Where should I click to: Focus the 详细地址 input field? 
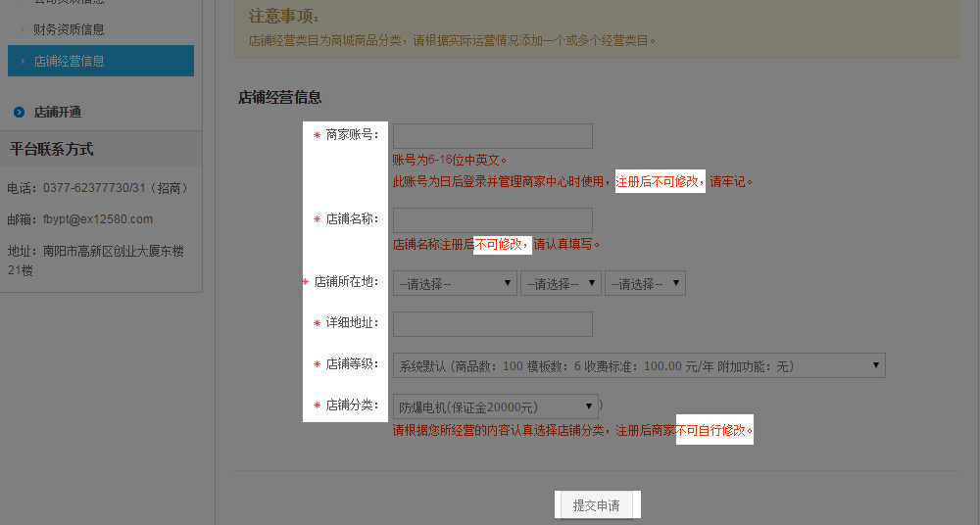(492, 324)
